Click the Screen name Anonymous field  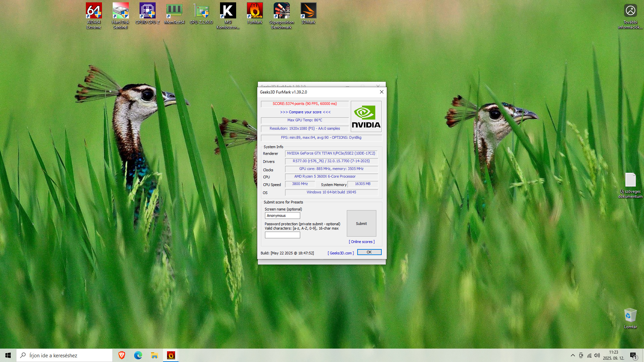[x=282, y=216]
